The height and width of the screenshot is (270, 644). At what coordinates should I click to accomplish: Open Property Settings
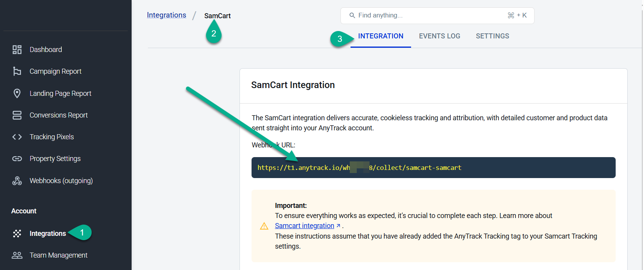pyautogui.click(x=55, y=159)
